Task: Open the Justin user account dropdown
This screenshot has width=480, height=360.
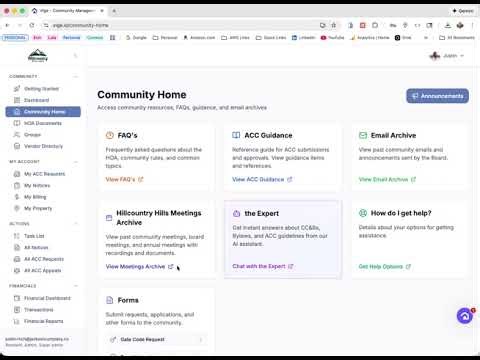Action: [x=447, y=56]
